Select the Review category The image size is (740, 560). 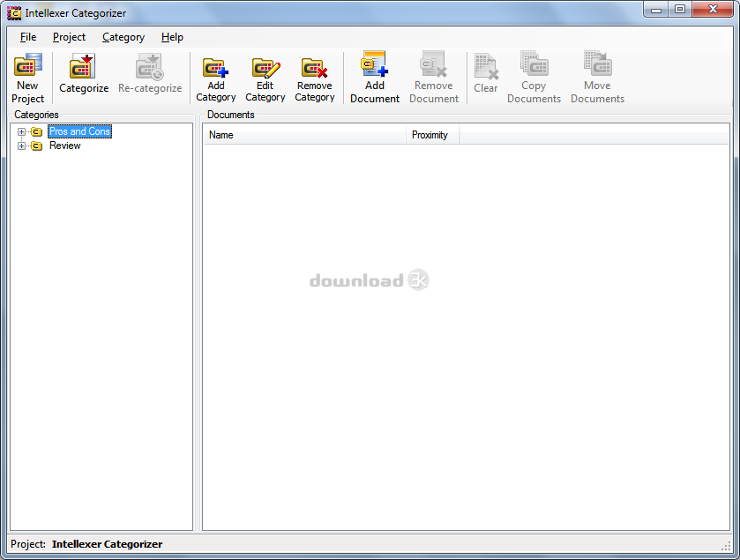tap(65, 146)
